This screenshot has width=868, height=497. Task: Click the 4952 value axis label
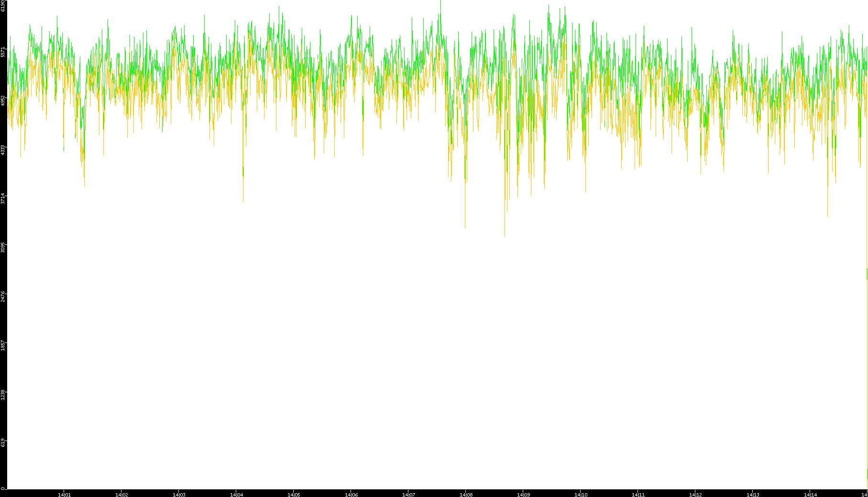coord(3,100)
